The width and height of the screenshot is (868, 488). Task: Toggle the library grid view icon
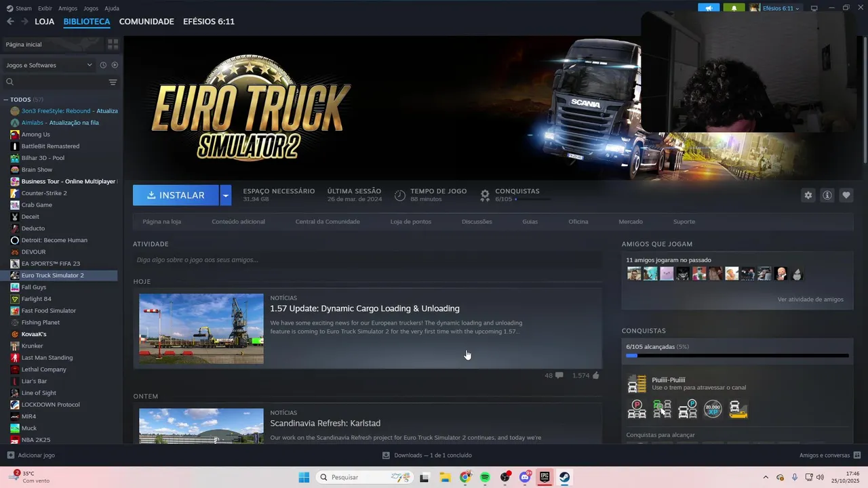(x=113, y=44)
